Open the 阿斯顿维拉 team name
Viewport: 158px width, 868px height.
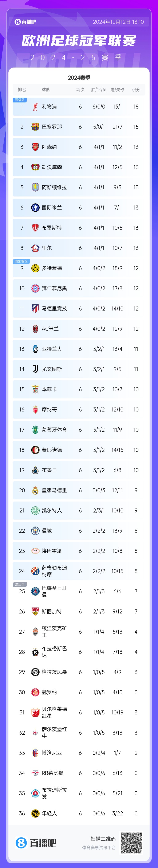54,188
